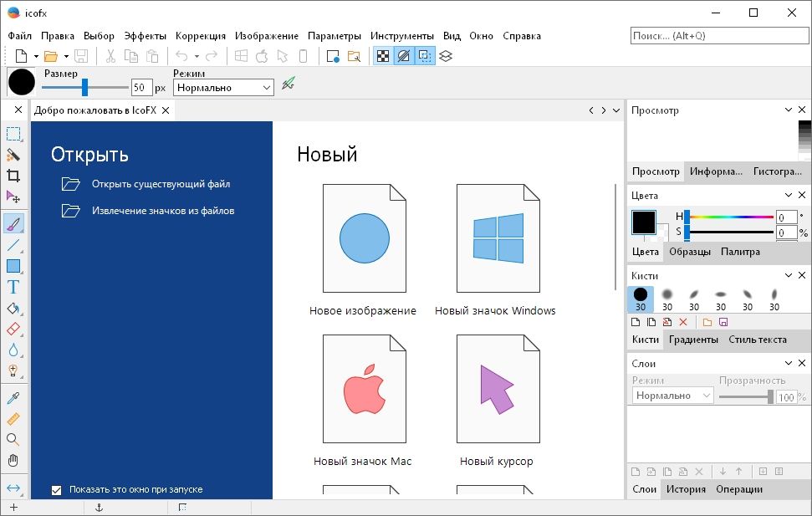The height and width of the screenshot is (516, 812).
Task: Close the Добро пожаловать в IcoFX tab
Action: pyautogui.click(x=166, y=110)
